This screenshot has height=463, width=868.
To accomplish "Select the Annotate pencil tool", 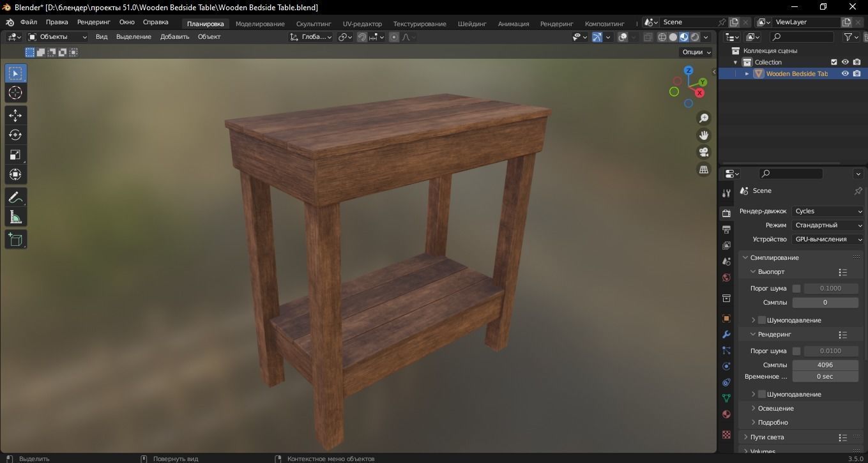I will point(15,197).
